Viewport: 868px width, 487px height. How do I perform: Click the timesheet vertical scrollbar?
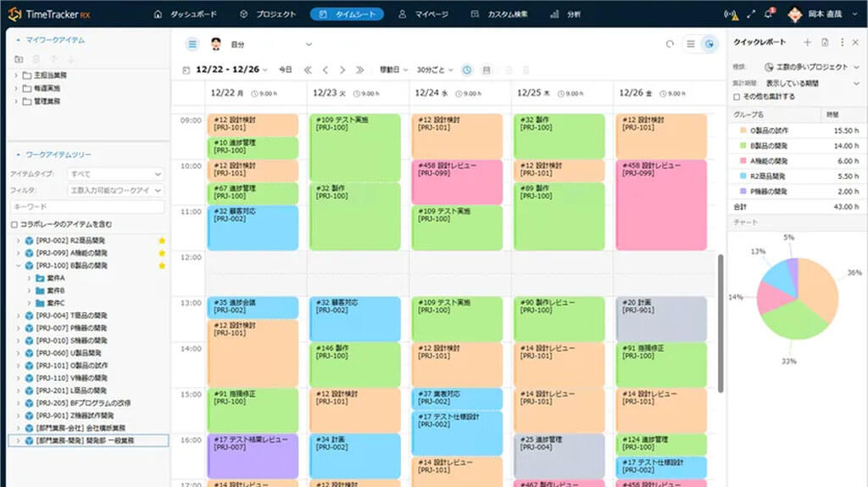coord(721,323)
